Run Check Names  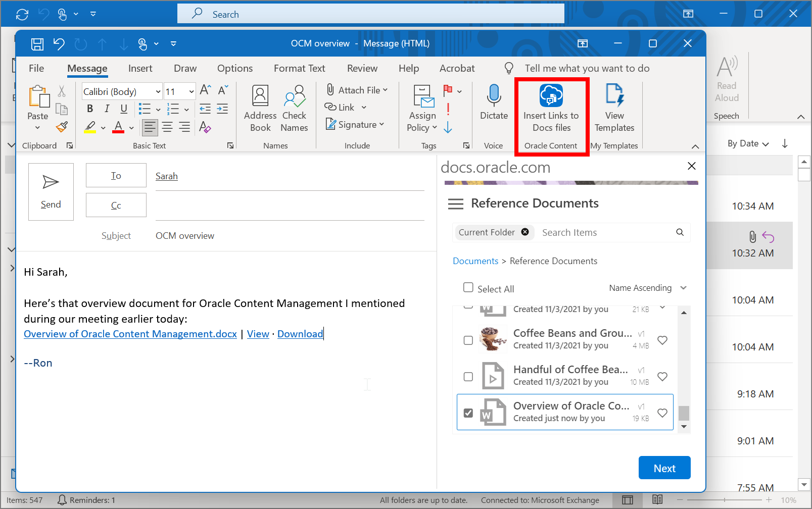294,109
